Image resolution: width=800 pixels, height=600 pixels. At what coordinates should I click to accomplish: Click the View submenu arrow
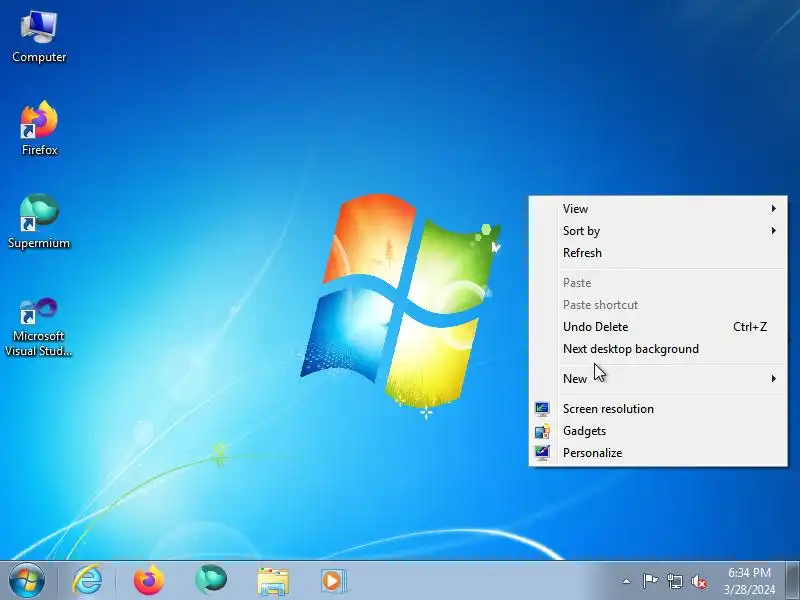(774, 209)
